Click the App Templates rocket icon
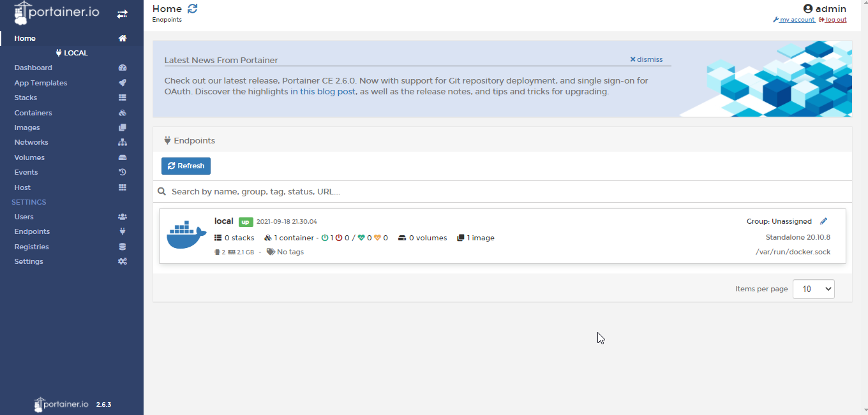The image size is (868, 415). [123, 83]
